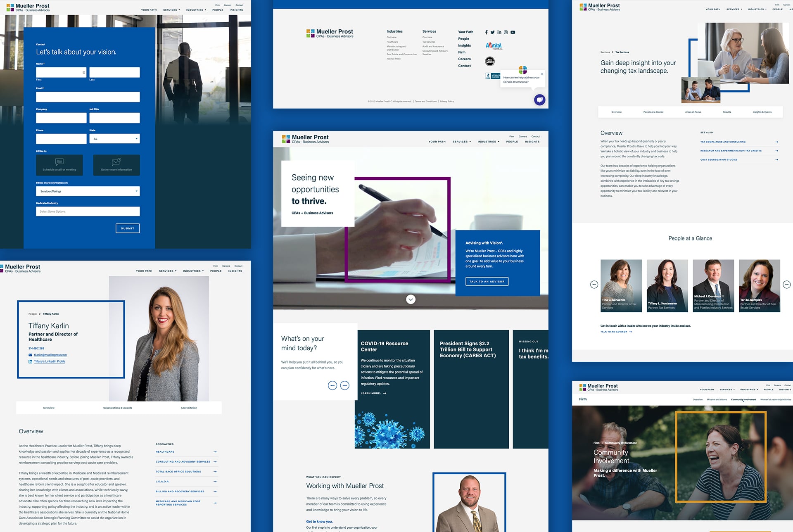
Task: Select the Dedicated Industry options dropdown
Action: [87, 211]
